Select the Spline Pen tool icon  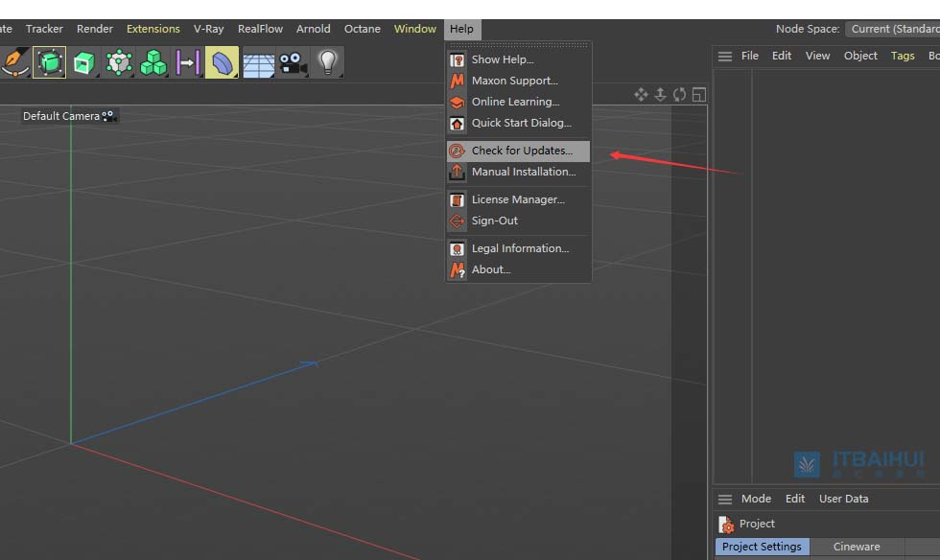tap(14, 62)
